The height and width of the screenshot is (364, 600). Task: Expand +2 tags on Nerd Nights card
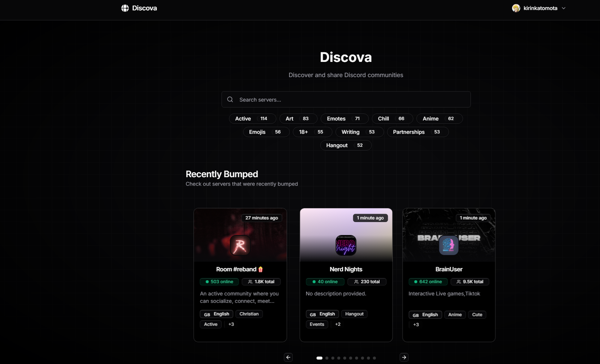tap(338, 324)
